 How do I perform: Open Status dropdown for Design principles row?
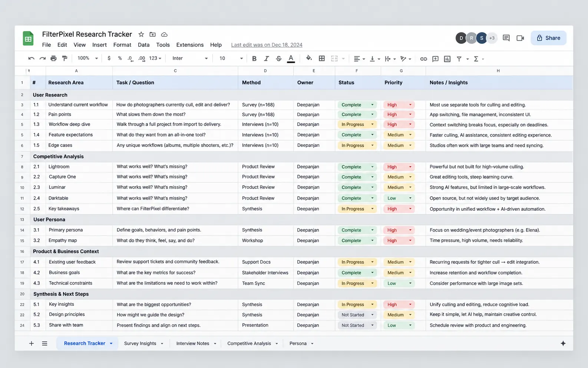pos(357,315)
